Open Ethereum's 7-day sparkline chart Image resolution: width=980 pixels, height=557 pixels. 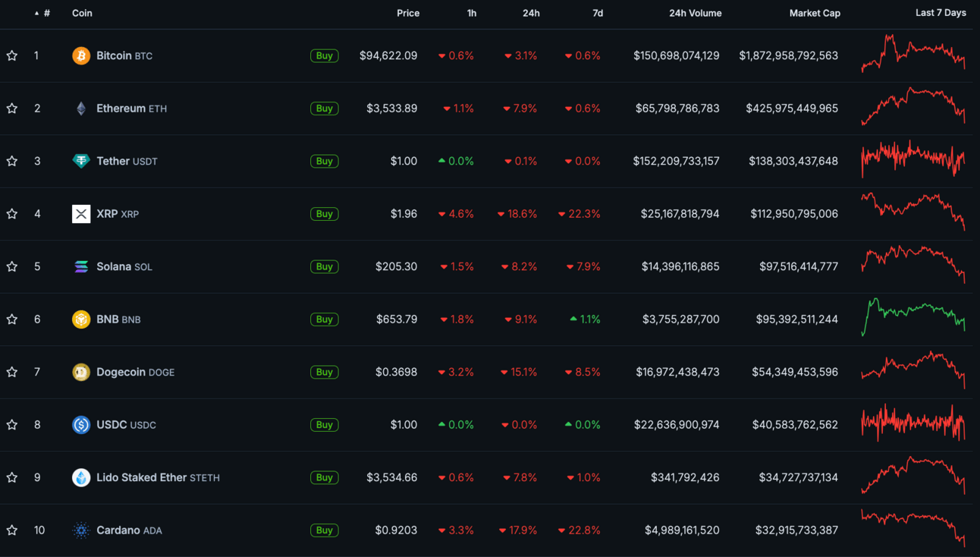tap(913, 106)
